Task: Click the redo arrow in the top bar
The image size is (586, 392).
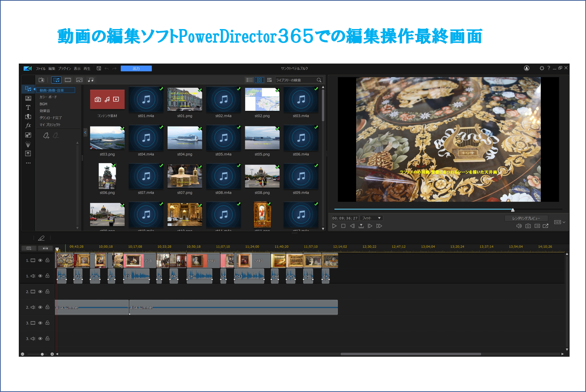Action: click(115, 69)
